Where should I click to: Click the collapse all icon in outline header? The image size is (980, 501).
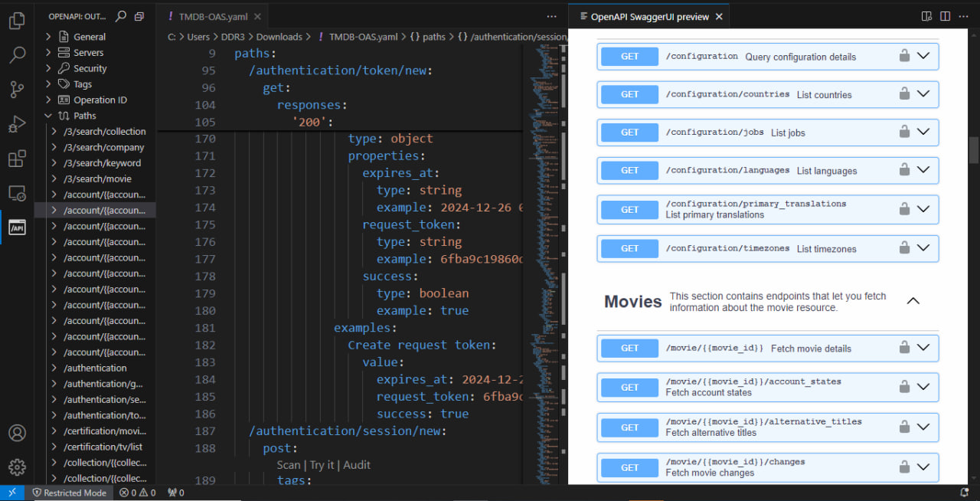point(139,16)
